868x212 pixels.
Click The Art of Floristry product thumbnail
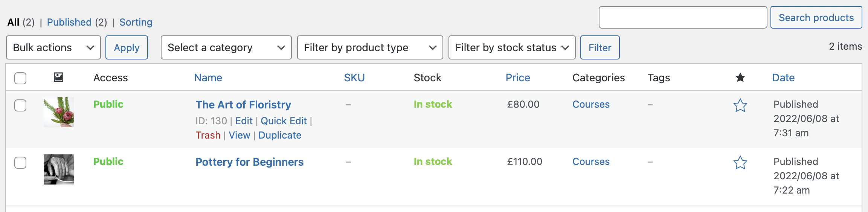59,112
